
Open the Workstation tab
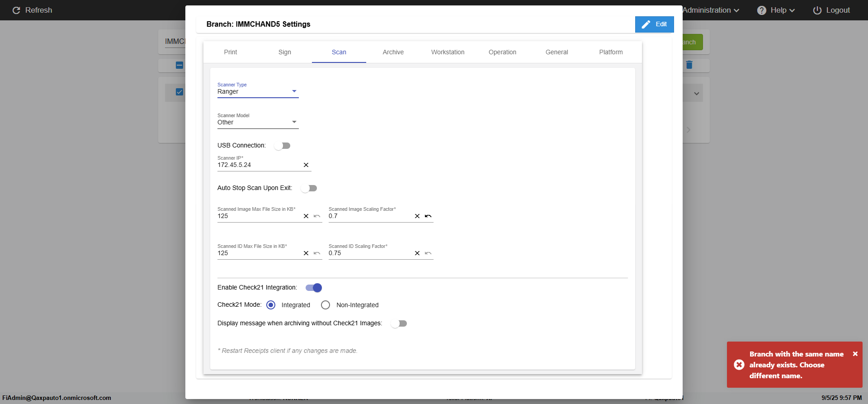point(448,52)
